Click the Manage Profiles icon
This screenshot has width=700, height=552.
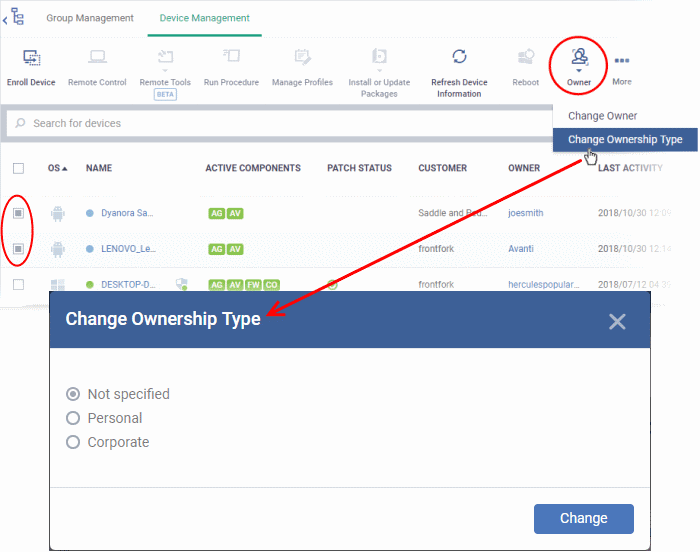(x=303, y=57)
